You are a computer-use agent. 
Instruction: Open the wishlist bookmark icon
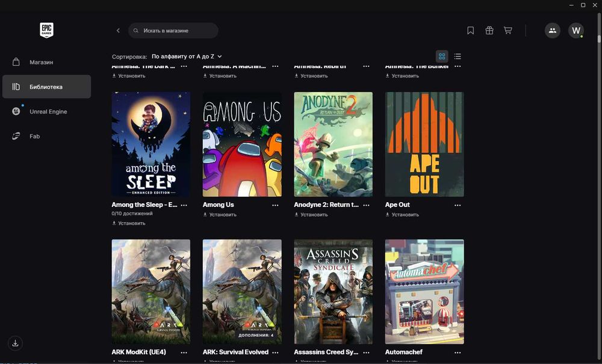[x=470, y=30]
